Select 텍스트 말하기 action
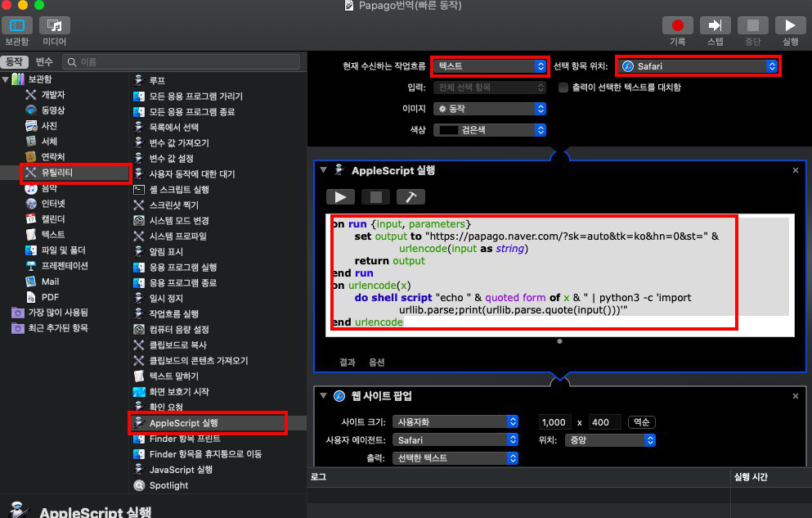 click(173, 376)
